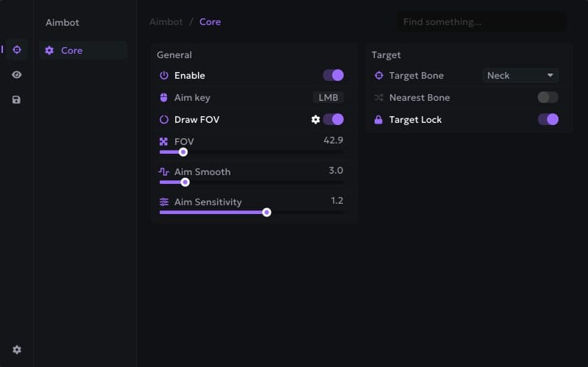588x367 pixels.
Task: Open the settings gear at sidebar bottom
Action: 16,350
